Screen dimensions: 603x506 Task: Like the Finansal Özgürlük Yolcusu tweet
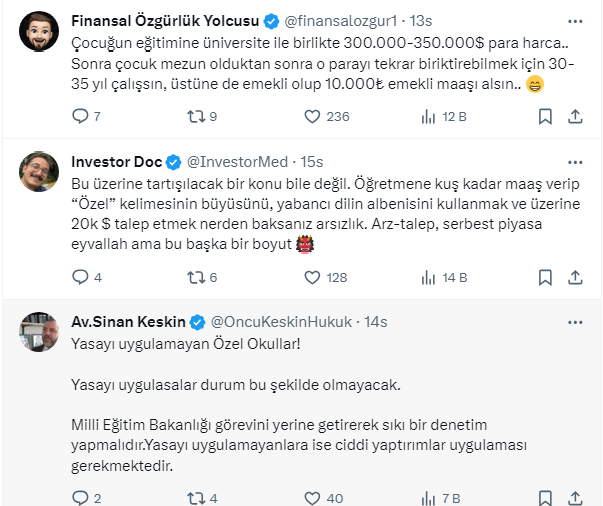tap(310, 116)
